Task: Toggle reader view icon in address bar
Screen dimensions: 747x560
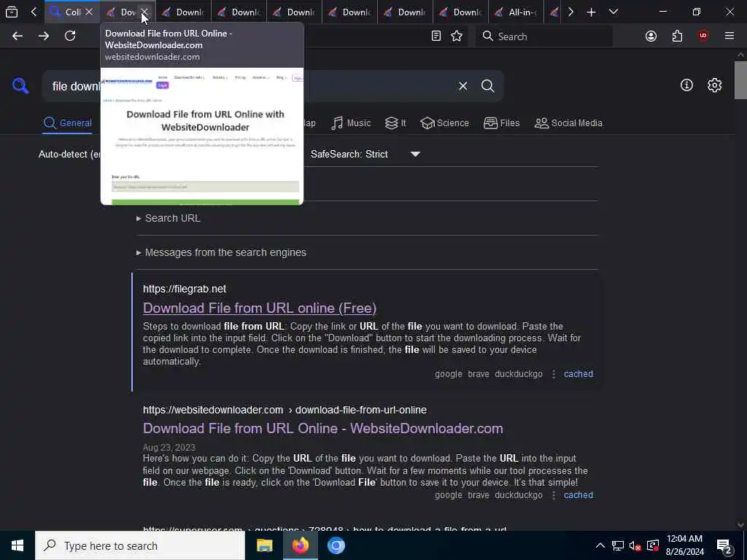Action: 436,36
